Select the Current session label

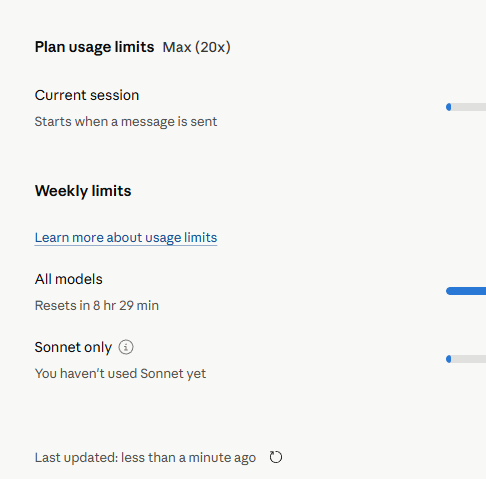(x=87, y=95)
